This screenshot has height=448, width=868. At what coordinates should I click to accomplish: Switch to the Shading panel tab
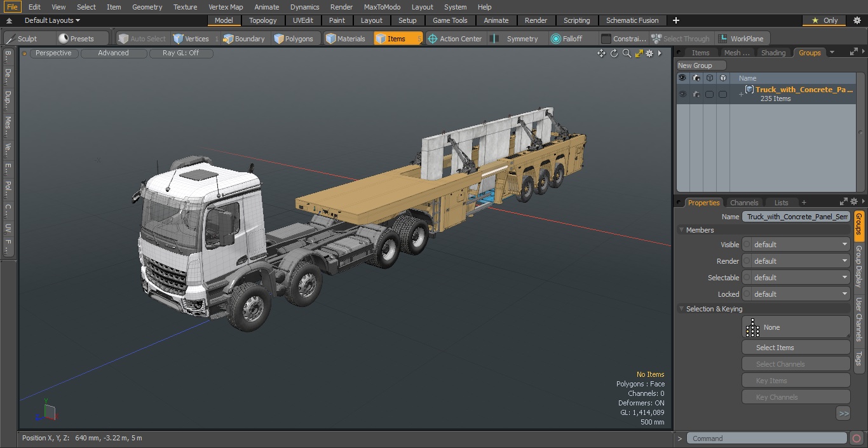click(773, 53)
